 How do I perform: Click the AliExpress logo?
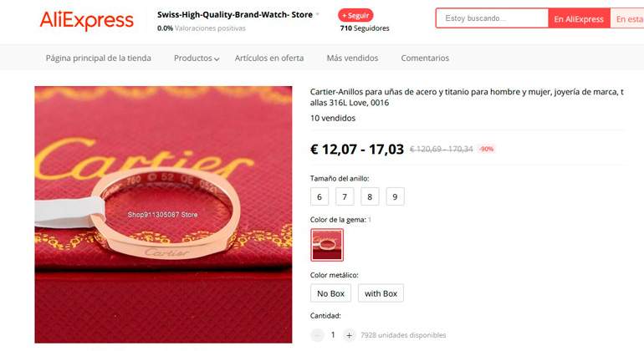point(87,20)
